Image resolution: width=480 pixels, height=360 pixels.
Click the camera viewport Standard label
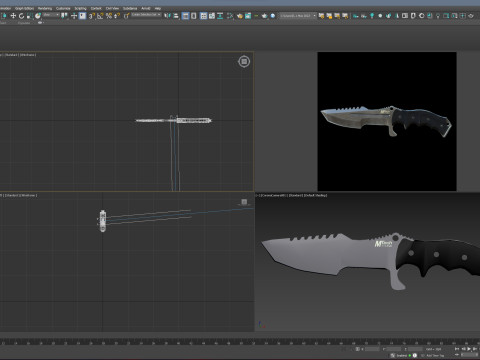(295, 195)
